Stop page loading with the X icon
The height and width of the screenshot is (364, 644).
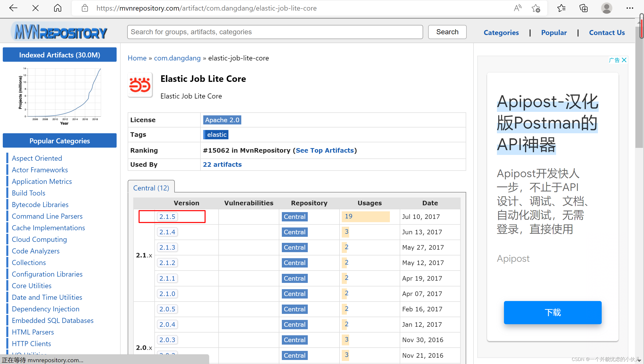click(x=36, y=8)
